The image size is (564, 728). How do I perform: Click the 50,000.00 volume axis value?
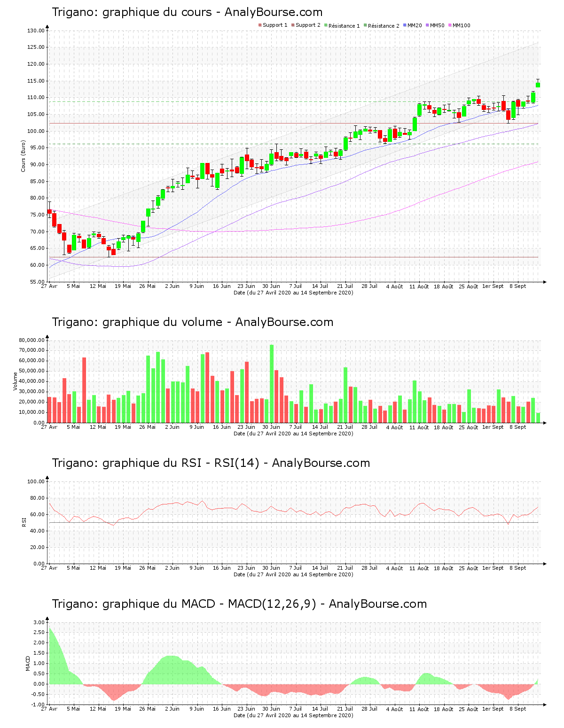point(31,371)
